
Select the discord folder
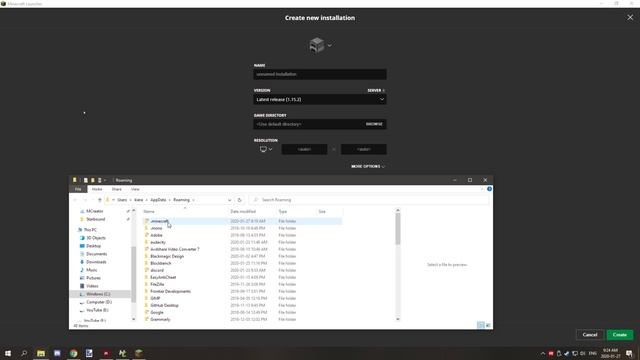click(x=157, y=270)
